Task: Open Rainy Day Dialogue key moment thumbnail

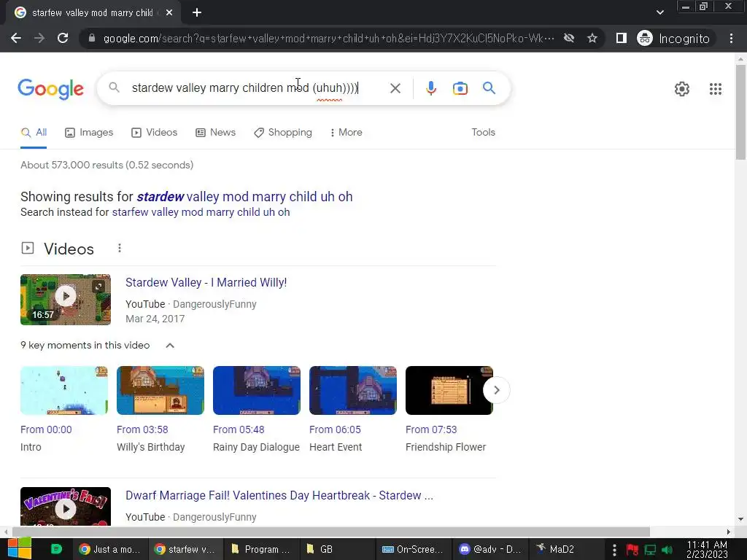Action: point(257,391)
